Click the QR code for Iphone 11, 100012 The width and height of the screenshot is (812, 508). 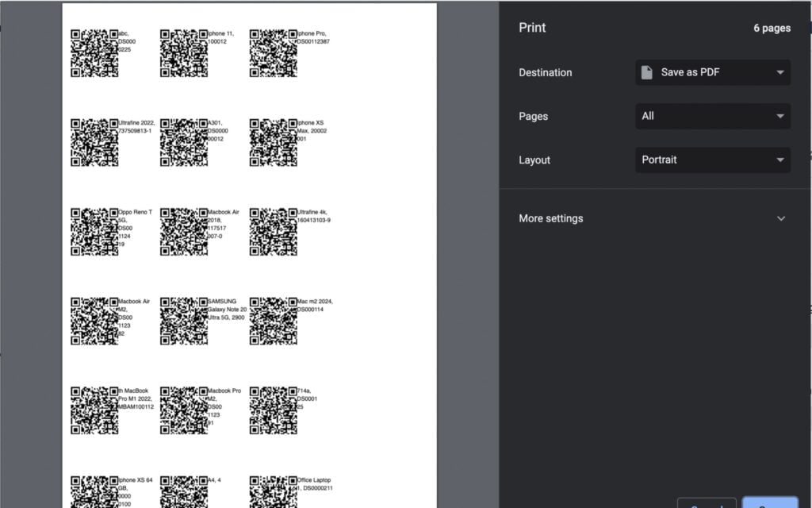(184, 53)
